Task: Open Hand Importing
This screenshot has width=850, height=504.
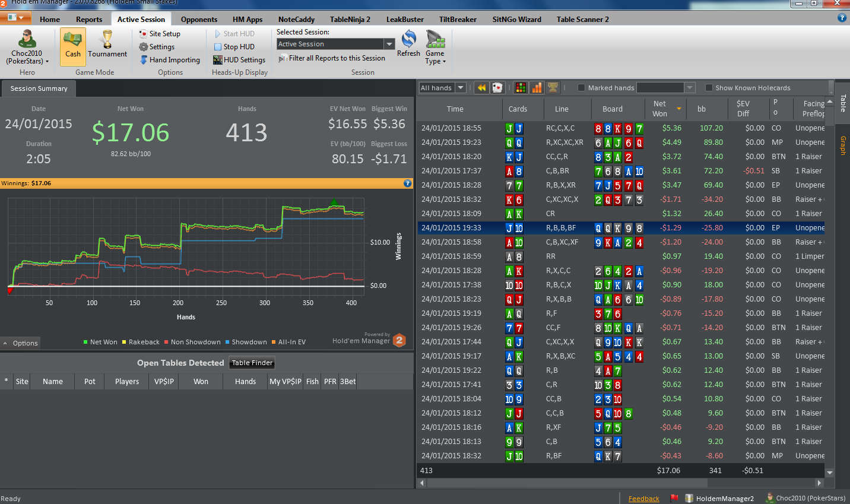Action: 170,60
